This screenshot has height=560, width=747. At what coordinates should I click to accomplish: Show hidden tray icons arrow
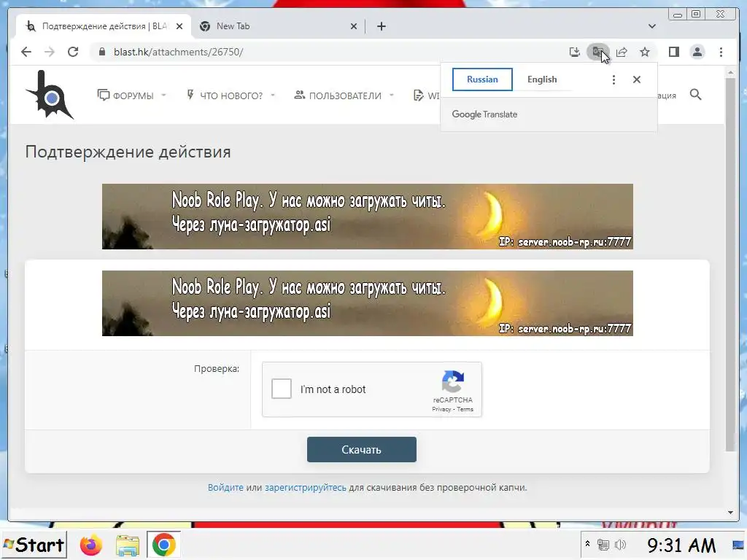tap(587, 544)
